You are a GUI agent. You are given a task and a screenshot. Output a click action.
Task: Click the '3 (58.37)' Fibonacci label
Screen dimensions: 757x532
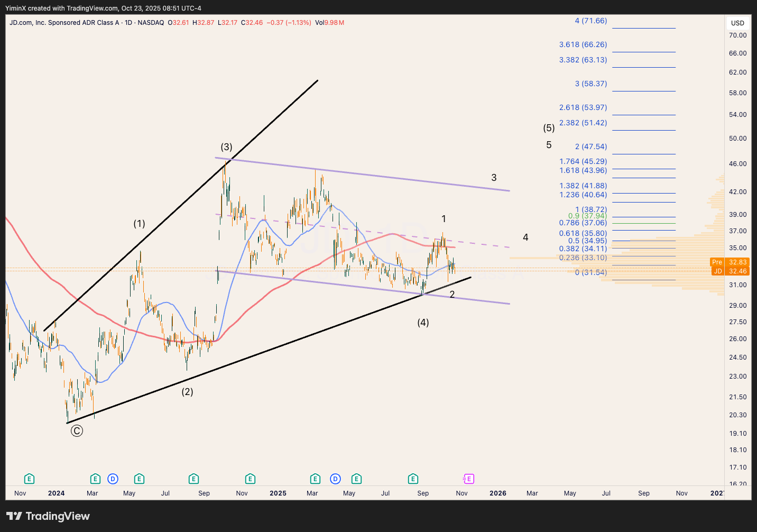591,84
